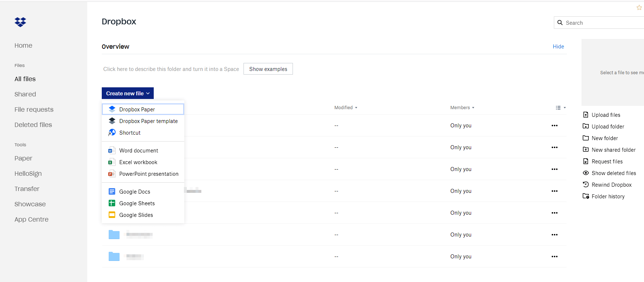Open HelloSign in sidebar
This screenshot has width=644, height=282.
click(28, 174)
